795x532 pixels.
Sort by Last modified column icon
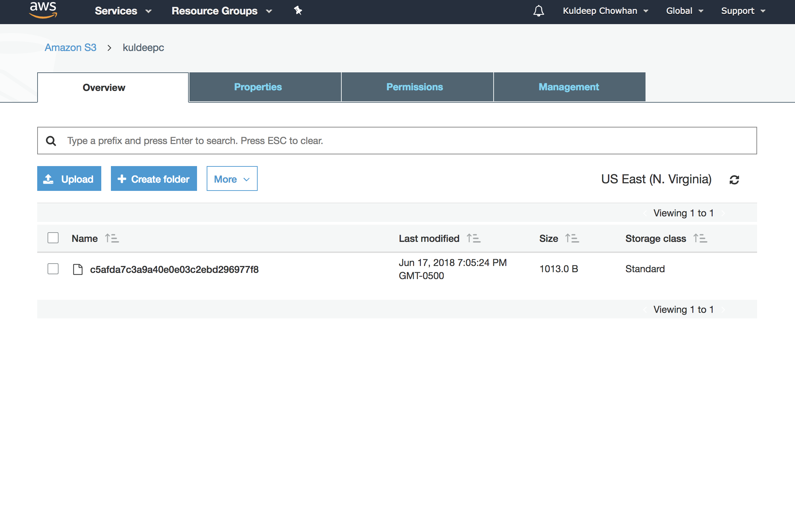[x=474, y=238]
